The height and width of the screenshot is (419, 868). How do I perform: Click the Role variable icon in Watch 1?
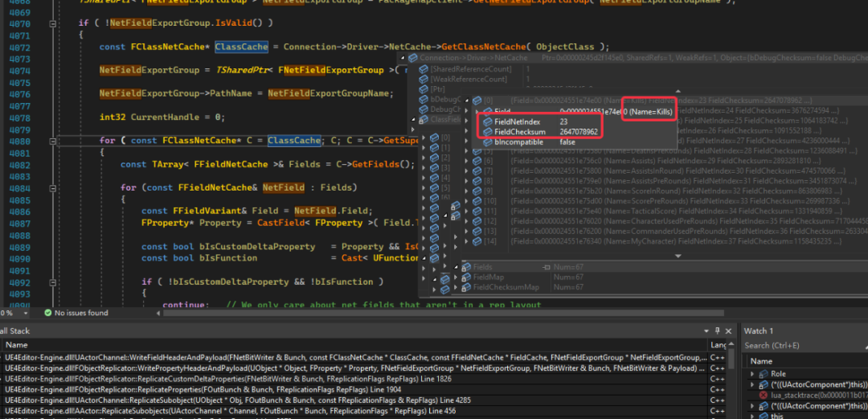764,374
